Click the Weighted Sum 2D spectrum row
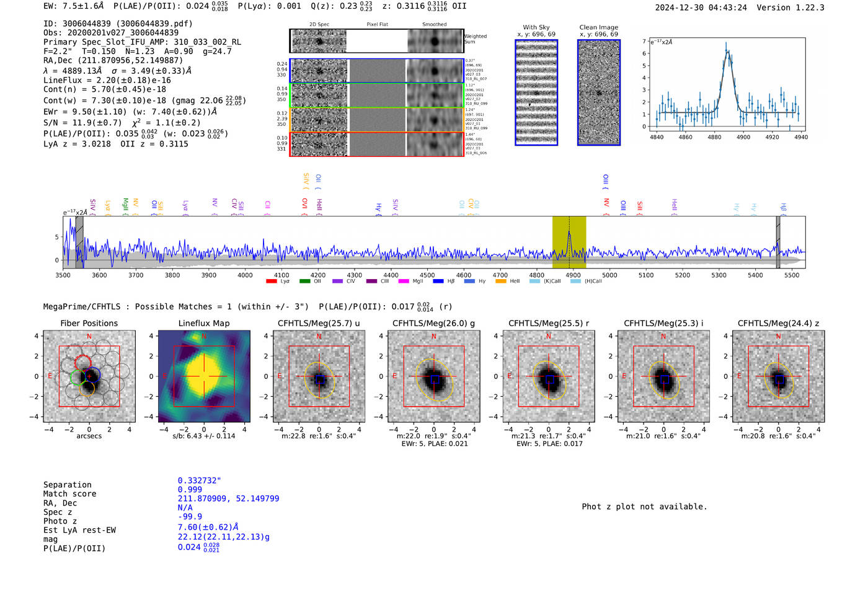This screenshot has width=868, height=591. click(376, 41)
